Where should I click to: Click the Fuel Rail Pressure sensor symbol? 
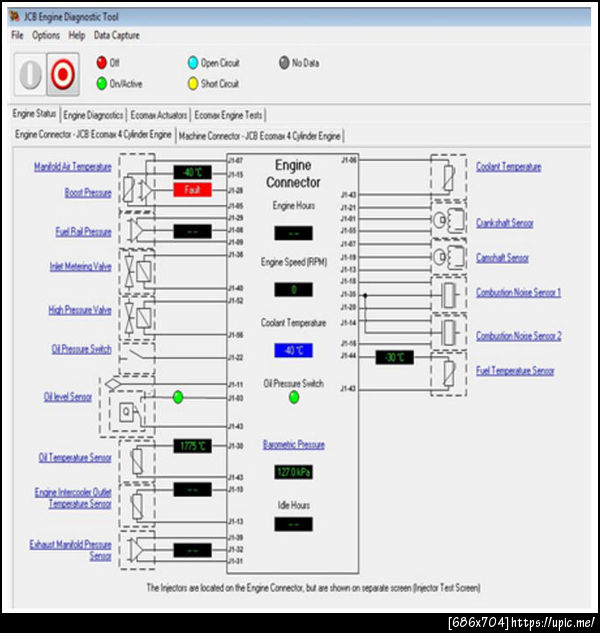[x=137, y=230]
